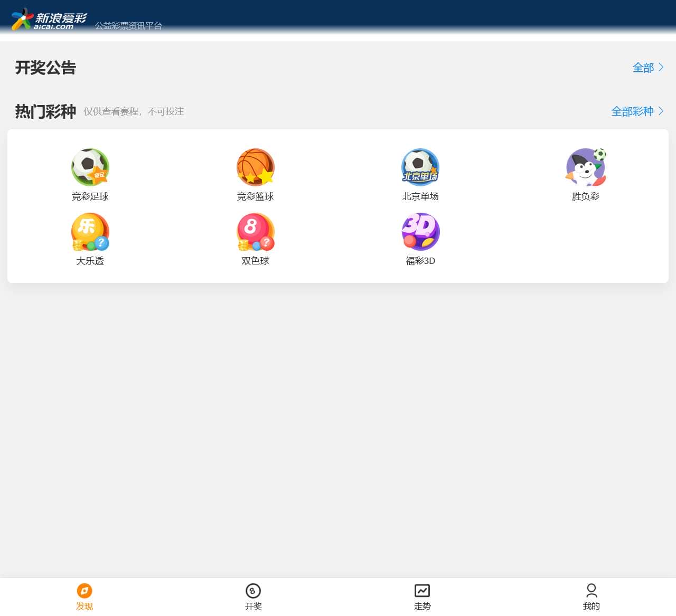The height and width of the screenshot is (616, 676).
Task: Select the 福彩3D lottery icon
Action: (x=420, y=231)
